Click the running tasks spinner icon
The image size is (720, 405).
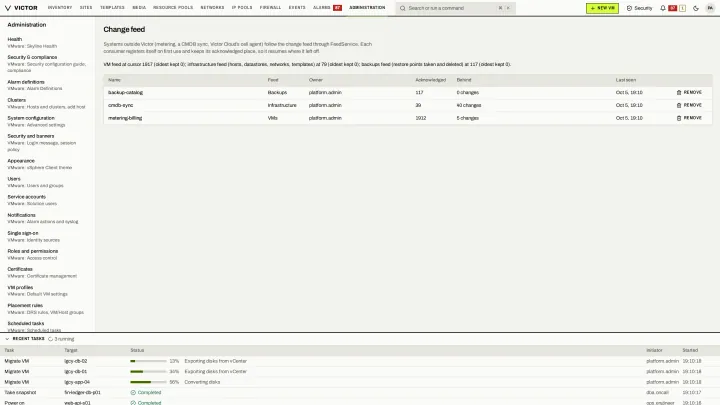51,339
